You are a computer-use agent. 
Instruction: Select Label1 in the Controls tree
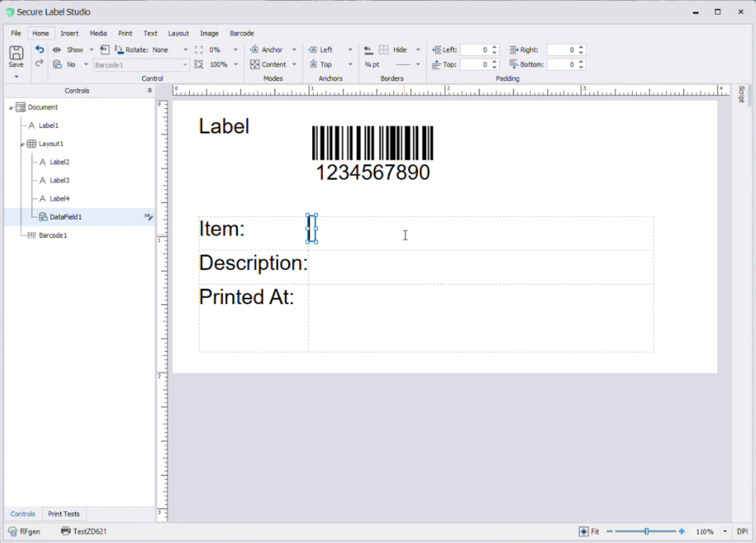pyautogui.click(x=49, y=125)
